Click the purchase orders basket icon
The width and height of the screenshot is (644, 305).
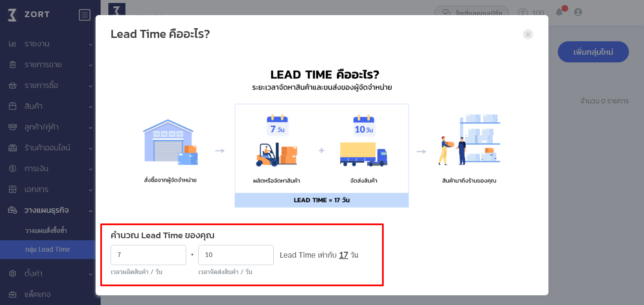click(12, 85)
